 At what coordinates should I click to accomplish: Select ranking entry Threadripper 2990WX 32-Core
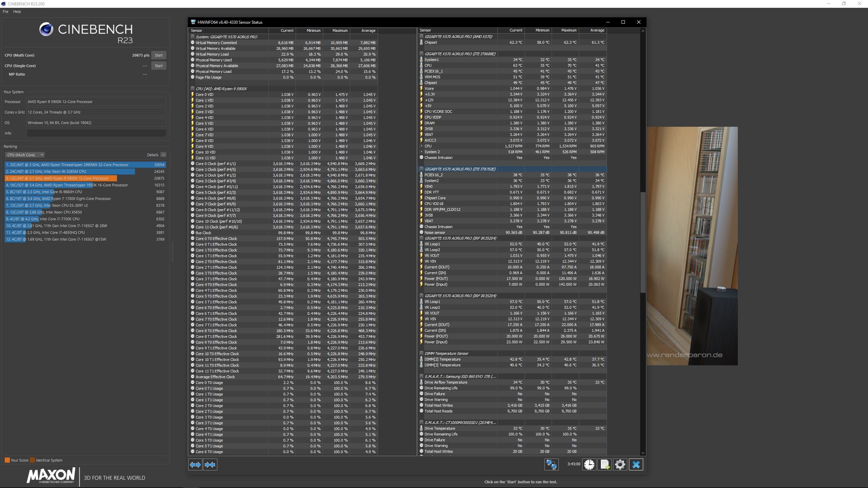click(85, 165)
